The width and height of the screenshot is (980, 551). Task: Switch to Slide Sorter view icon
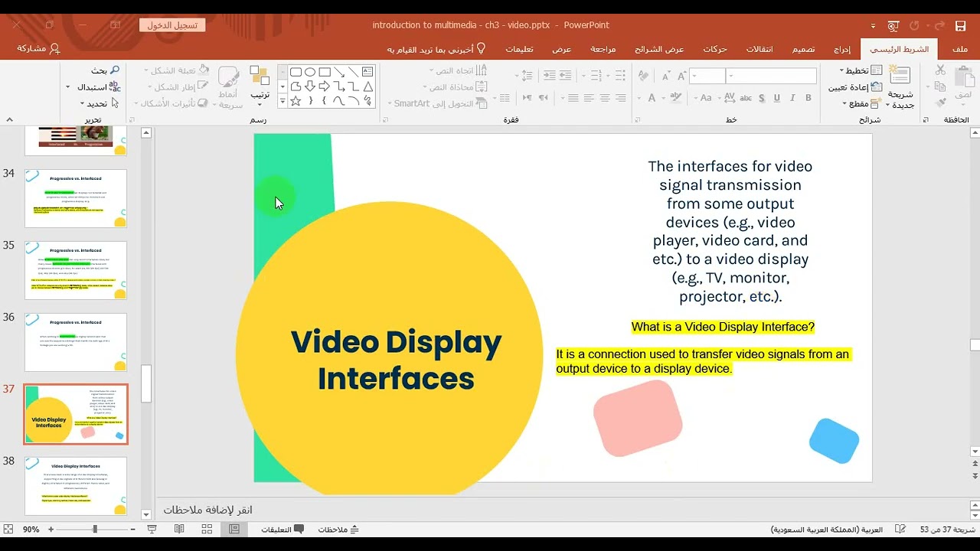tap(207, 529)
